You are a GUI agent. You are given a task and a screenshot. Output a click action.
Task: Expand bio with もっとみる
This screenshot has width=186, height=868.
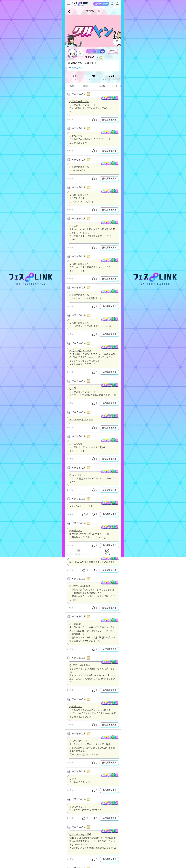click(76, 68)
